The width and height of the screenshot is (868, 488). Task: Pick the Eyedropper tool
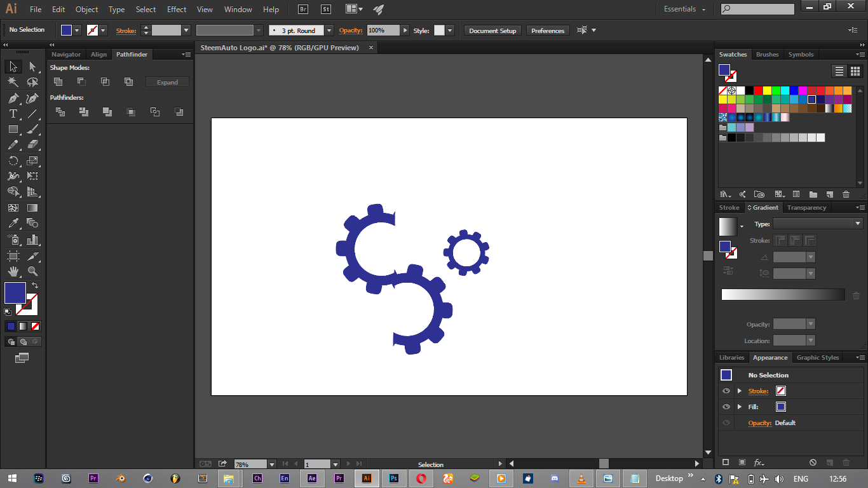click(13, 223)
